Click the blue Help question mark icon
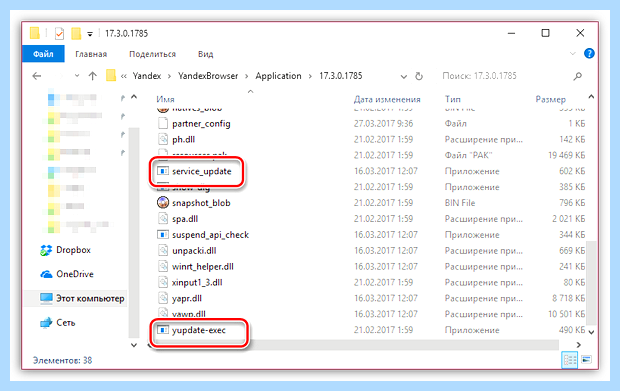 tap(589, 54)
